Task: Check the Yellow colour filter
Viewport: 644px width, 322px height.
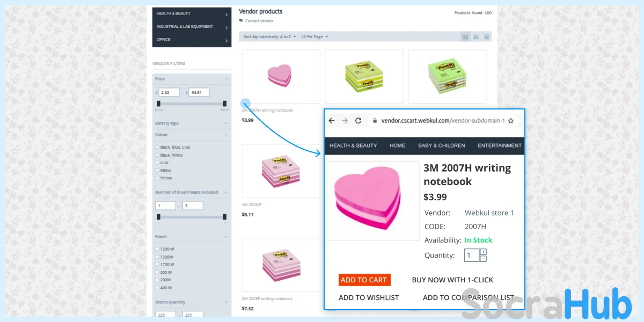Action: tap(157, 178)
